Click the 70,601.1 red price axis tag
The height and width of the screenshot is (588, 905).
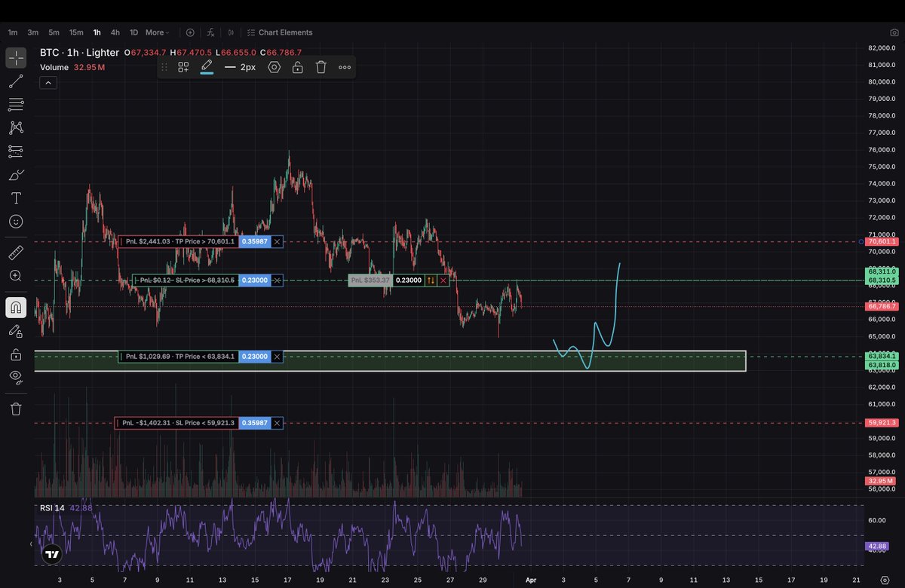pos(882,241)
